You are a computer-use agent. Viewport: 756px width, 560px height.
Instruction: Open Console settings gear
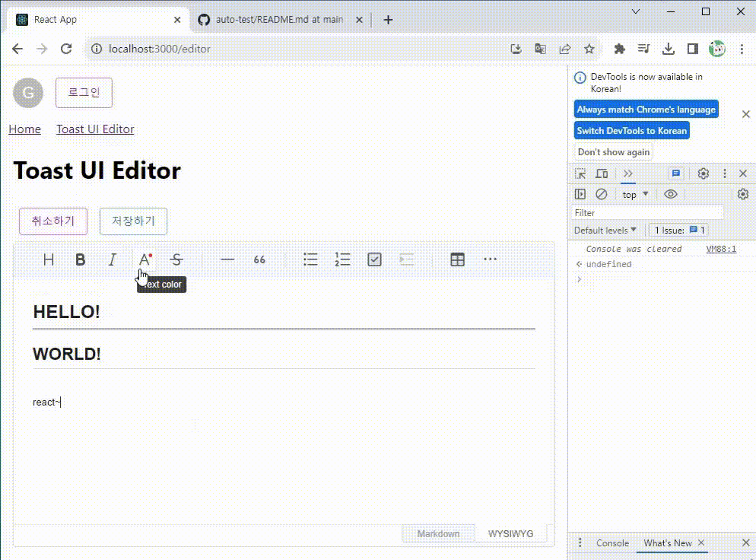pos(743,194)
